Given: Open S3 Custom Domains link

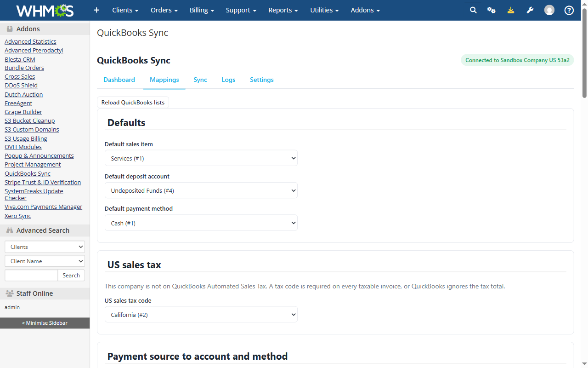Looking at the screenshot, I should [x=32, y=129].
